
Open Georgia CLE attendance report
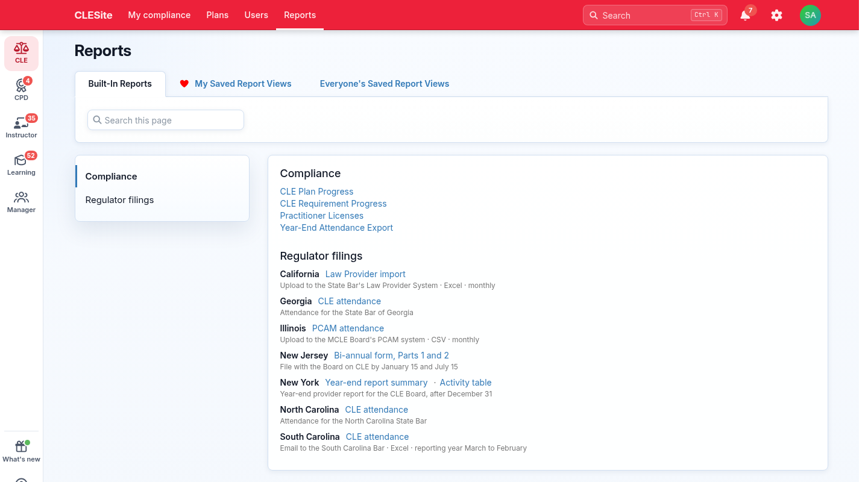click(x=350, y=301)
